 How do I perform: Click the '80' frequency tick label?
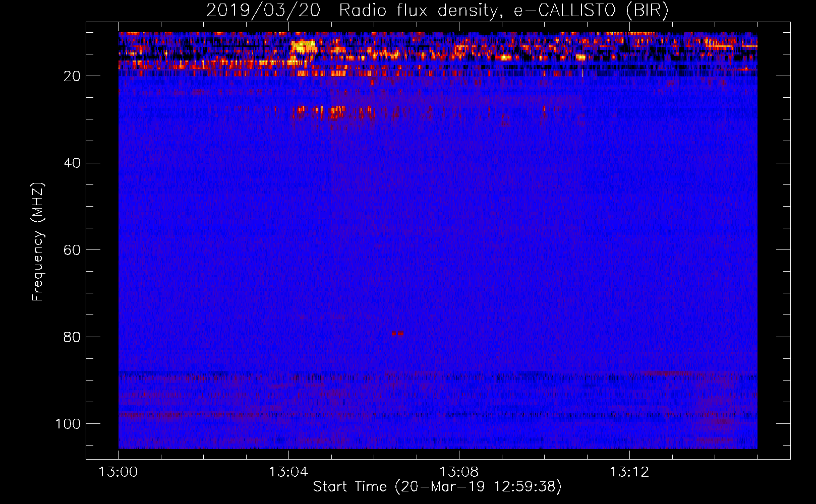[72, 337]
